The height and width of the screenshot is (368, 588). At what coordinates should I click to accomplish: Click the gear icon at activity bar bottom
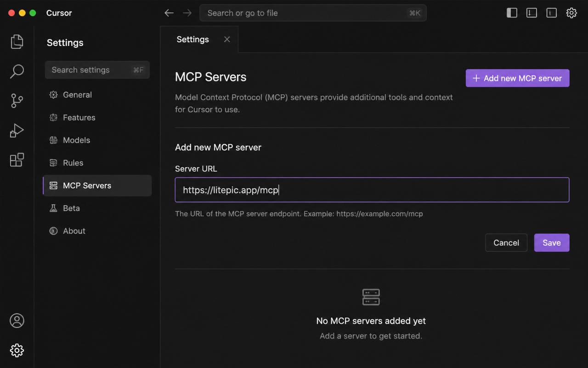click(x=17, y=350)
